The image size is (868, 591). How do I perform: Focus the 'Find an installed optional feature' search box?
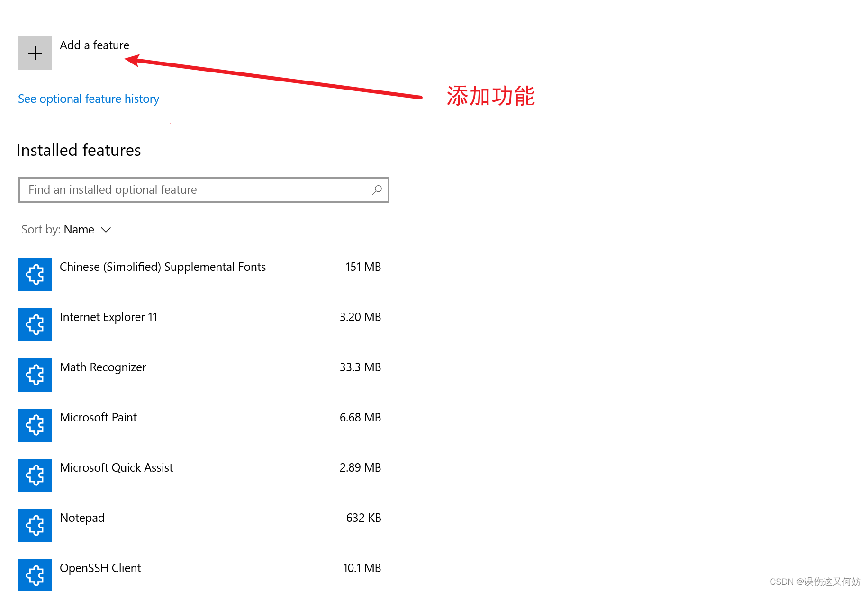pyautogui.click(x=204, y=190)
